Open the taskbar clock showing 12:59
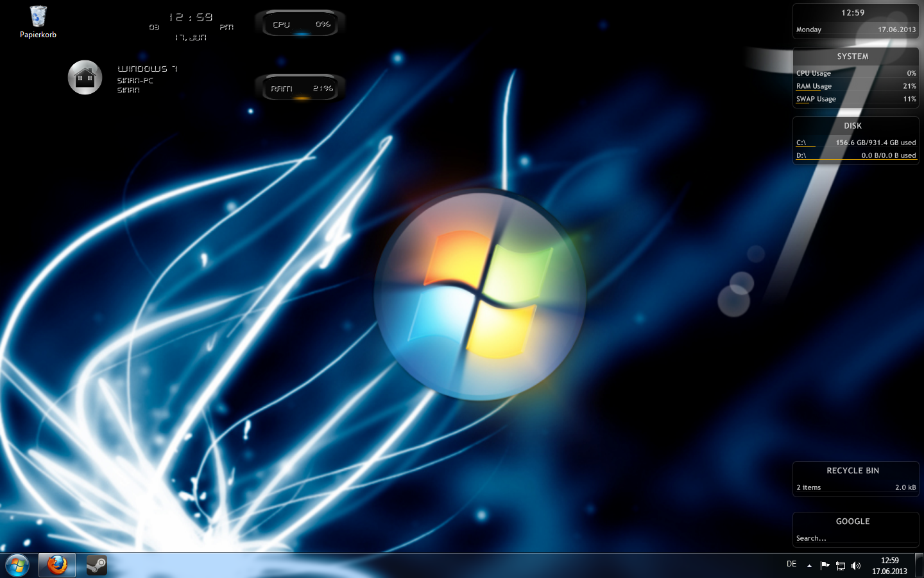Viewport: 924px width, 578px height. [889, 566]
